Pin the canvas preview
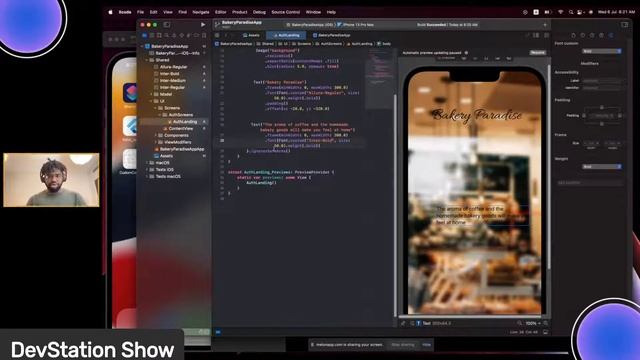640x360 pixels. coord(403,323)
